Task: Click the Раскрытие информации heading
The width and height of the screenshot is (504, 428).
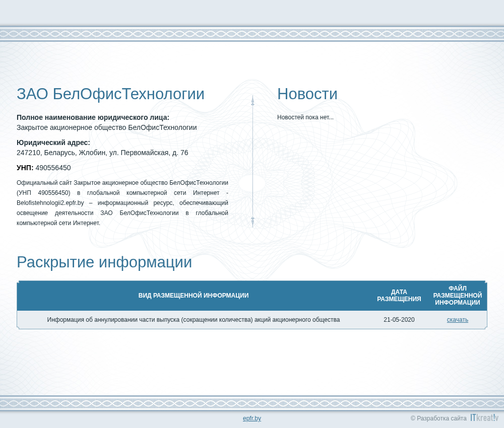Action: point(104,262)
